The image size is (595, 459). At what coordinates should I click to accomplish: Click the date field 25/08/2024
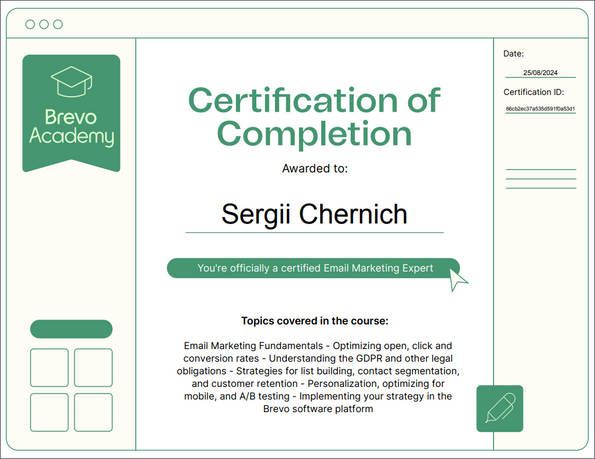pos(540,72)
